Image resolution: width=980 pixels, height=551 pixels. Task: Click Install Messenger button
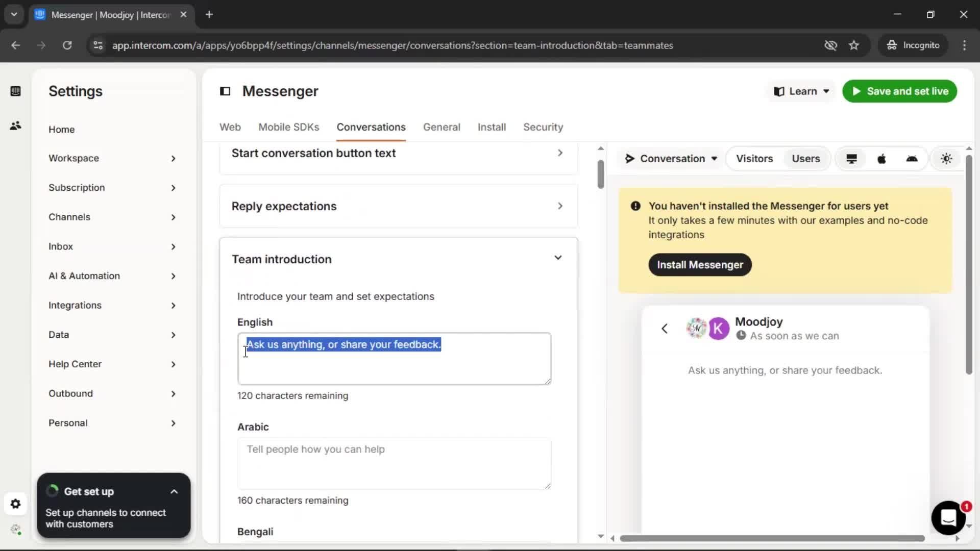point(700,265)
